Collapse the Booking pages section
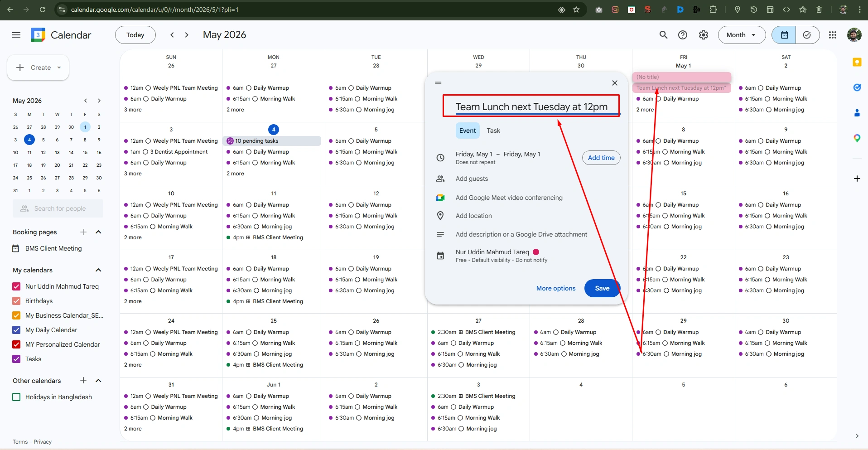Screen dimensions: 868x450 (98, 232)
